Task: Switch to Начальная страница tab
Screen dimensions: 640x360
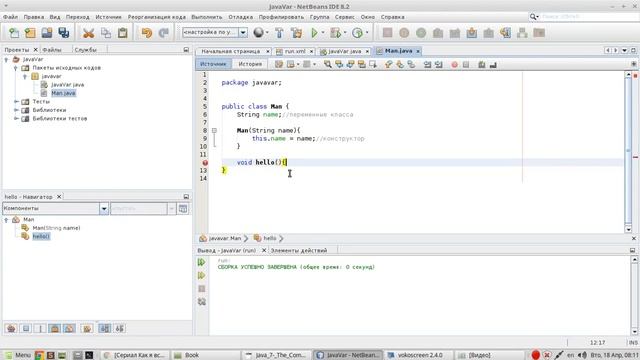Action: pyautogui.click(x=231, y=51)
